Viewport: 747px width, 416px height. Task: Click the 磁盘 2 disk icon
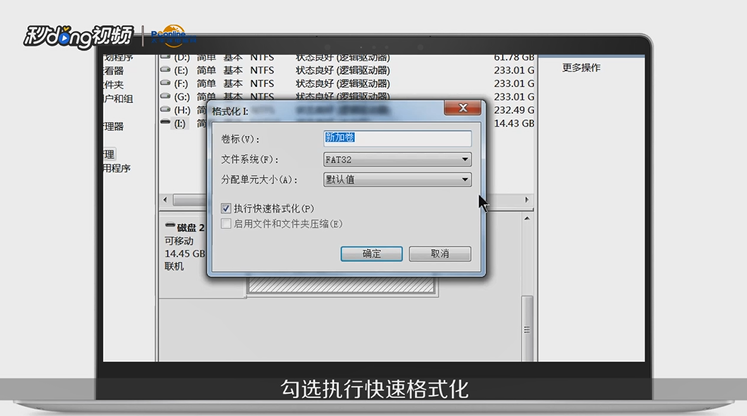170,225
